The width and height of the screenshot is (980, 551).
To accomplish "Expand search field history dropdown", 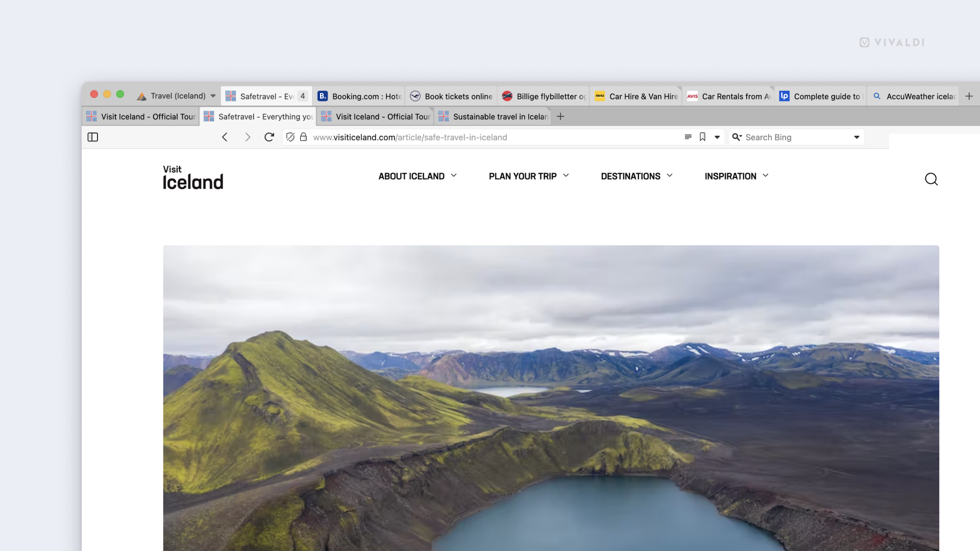I will [856, 137].
